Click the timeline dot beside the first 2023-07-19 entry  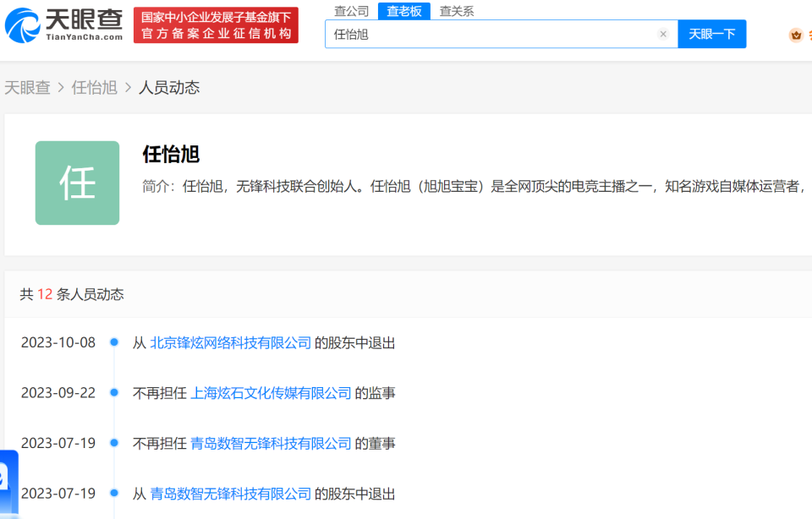click(x=114, y=442)
